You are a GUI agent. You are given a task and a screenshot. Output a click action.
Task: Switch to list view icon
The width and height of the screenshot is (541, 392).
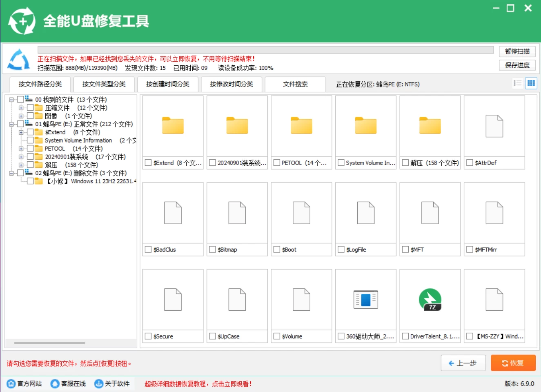coord(518,83)
